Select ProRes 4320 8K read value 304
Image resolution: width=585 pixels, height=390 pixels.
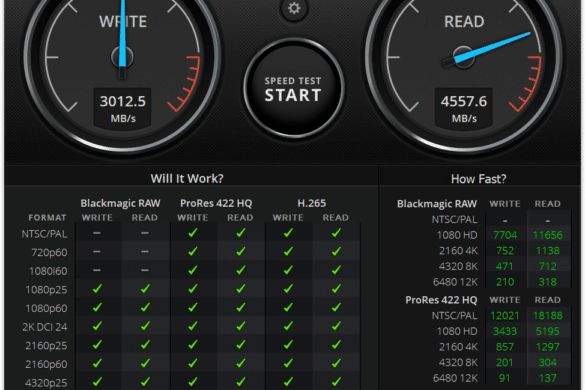pos(547,363)
